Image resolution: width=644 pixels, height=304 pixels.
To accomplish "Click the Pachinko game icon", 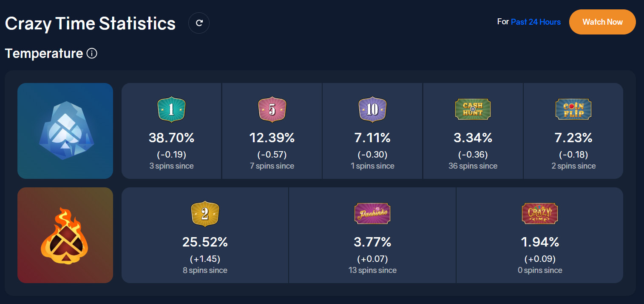I will (x=372, y=213).
